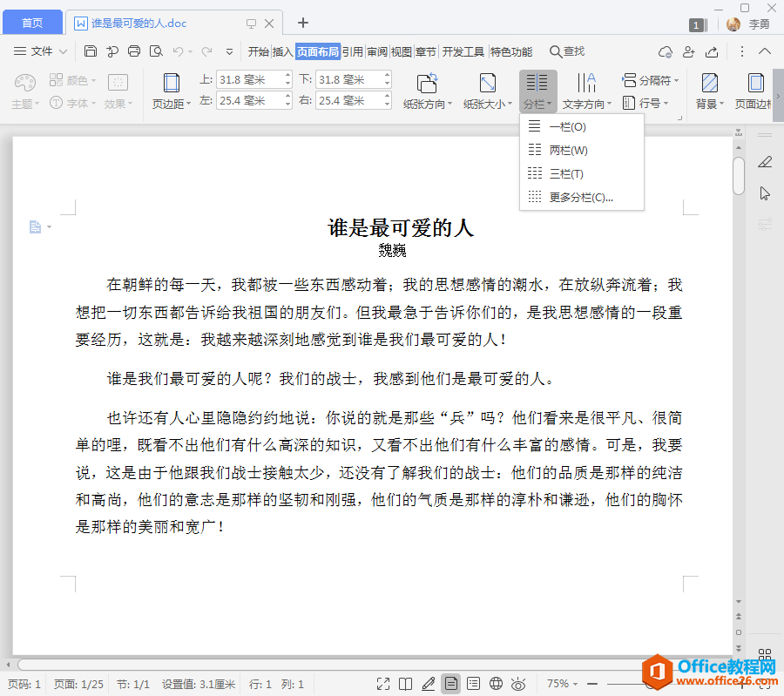Click the pen annotation icon in sidebar
Image resolution: width=784 pixels, height=696 pixels.
click(x=765, y=162)
